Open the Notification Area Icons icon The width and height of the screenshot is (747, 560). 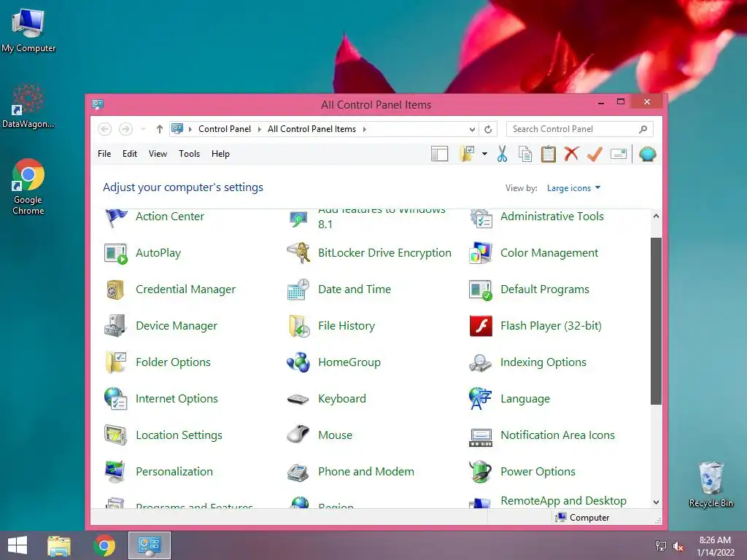(480, 437)
